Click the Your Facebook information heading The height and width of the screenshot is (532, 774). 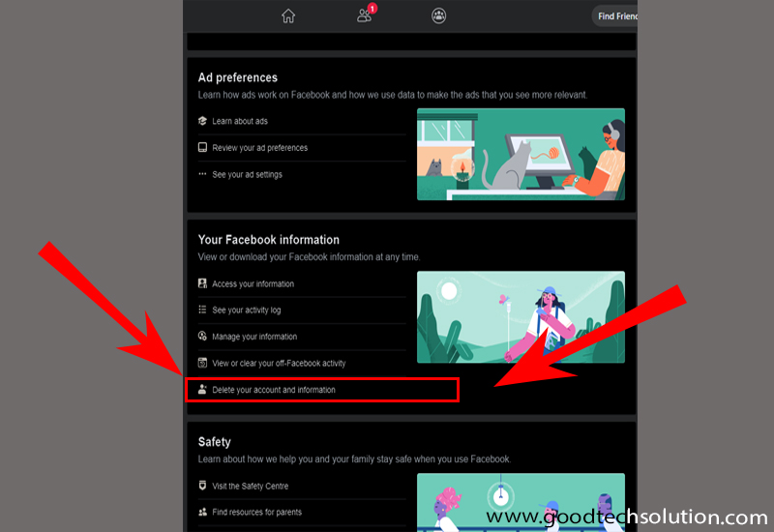coord(269,240)
